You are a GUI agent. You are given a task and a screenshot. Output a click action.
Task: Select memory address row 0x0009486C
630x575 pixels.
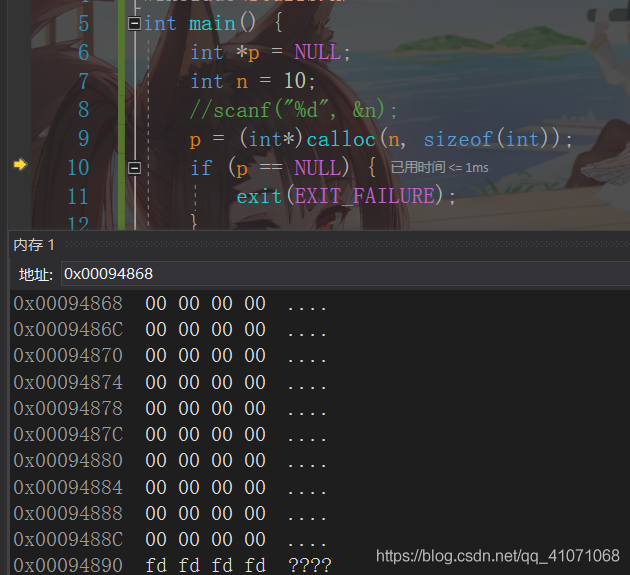click(170, 330)
